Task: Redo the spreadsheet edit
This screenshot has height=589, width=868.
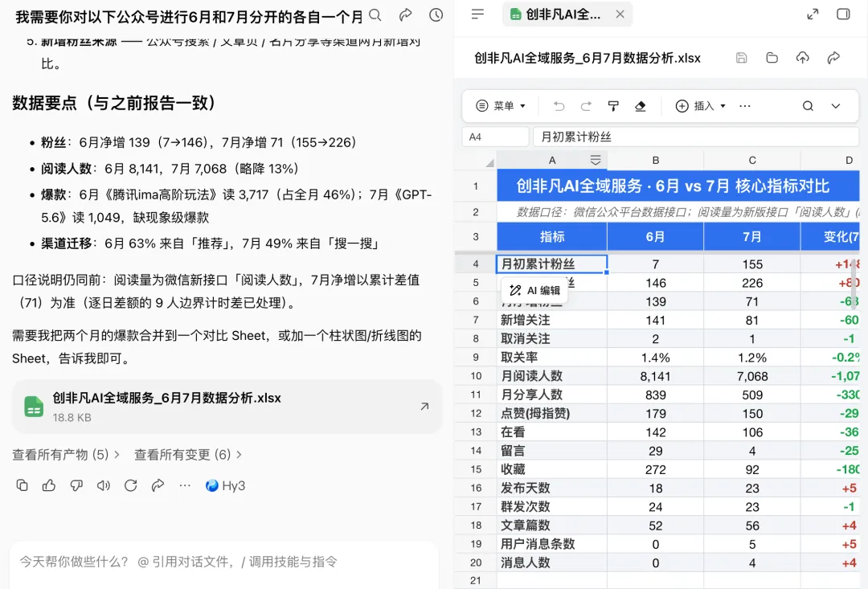Action: (586, 106)
